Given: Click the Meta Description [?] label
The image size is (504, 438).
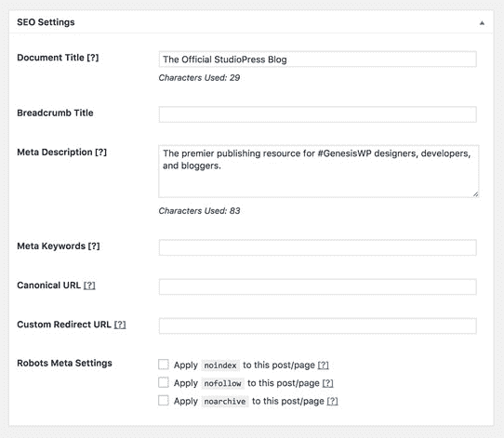Looking at the screenshot, I should (61, 152).
